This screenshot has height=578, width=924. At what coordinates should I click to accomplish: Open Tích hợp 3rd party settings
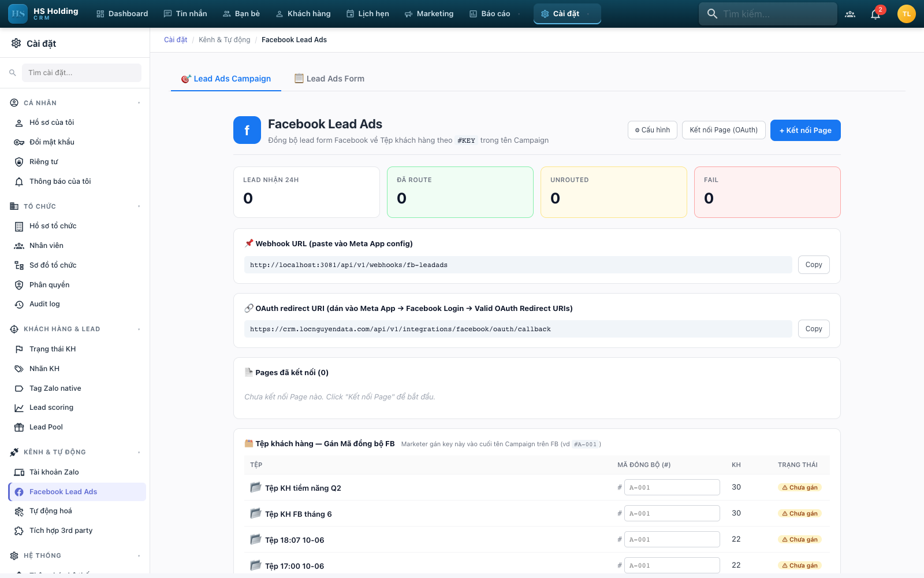pyautogui.click(x=77, y=531)
